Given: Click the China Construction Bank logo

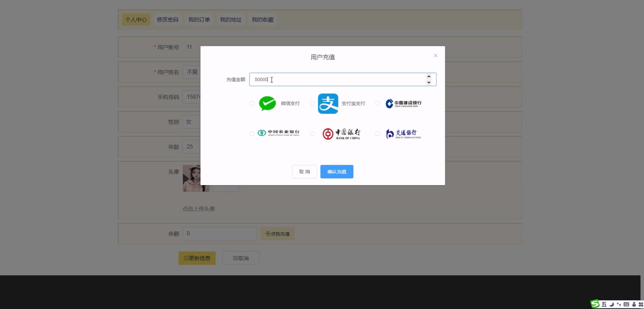Looking at the screenshot, I should coord(403,104).
